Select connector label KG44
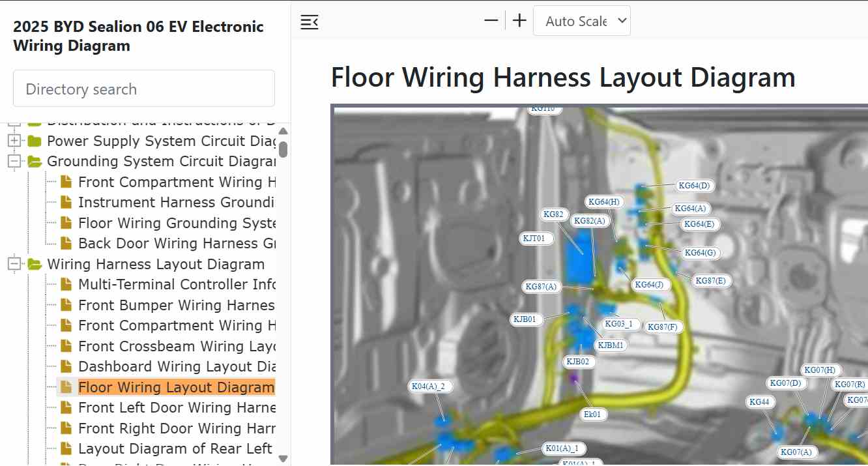Screen dimensions: 868x466 point(760,402)
